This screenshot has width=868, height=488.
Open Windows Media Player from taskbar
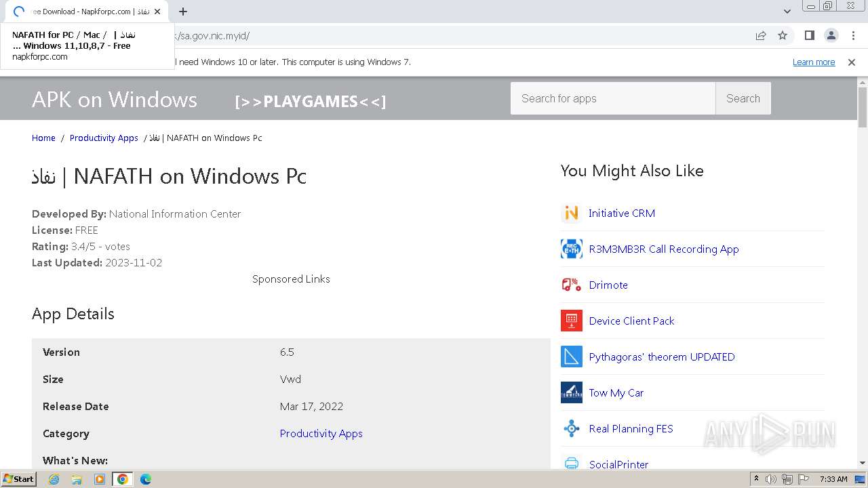click(100, 479)
